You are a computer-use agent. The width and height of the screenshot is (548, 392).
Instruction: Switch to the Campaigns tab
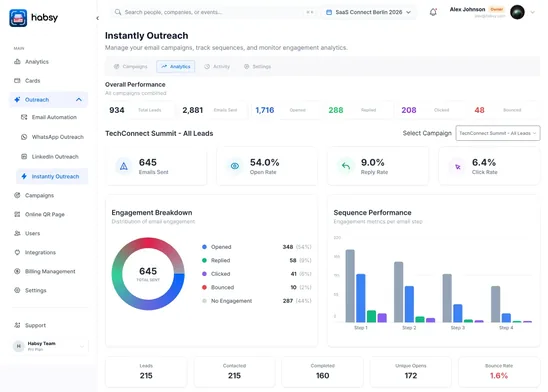coord(131,66)
